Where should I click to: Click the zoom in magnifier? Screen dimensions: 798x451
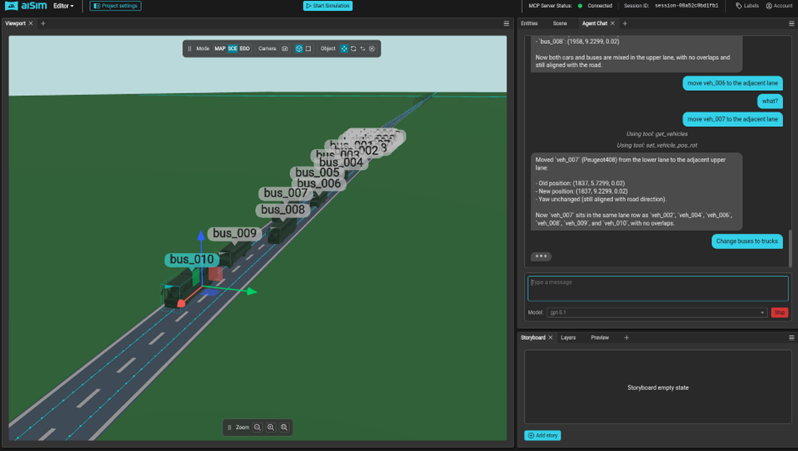[271, 428]
